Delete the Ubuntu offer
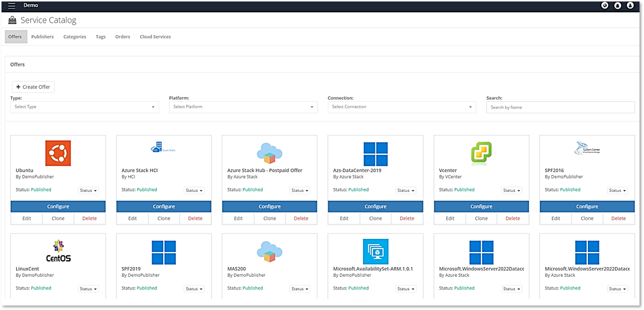Screen dimensions: 644x310 (x=90, y=219)
